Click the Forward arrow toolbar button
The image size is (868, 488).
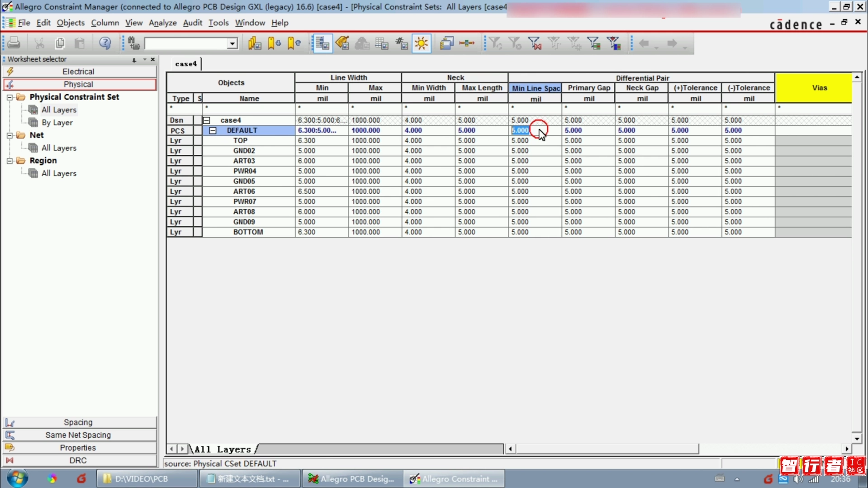[x=672, y=43]
